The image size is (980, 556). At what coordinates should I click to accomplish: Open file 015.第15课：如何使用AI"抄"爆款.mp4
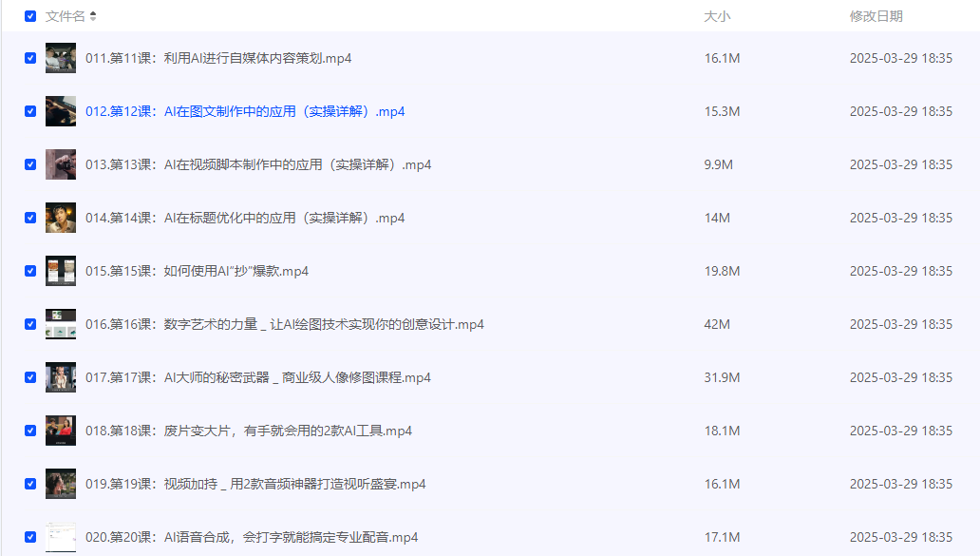coord(197,271)
